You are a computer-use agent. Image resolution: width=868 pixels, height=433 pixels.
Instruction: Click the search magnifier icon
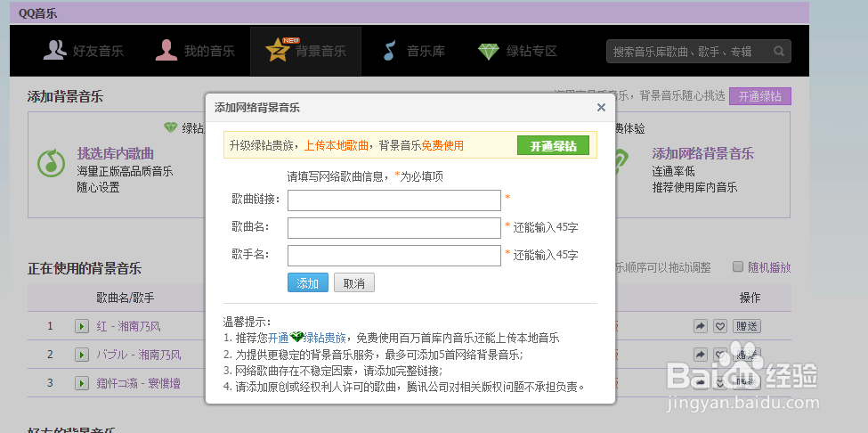click(779, 52)
